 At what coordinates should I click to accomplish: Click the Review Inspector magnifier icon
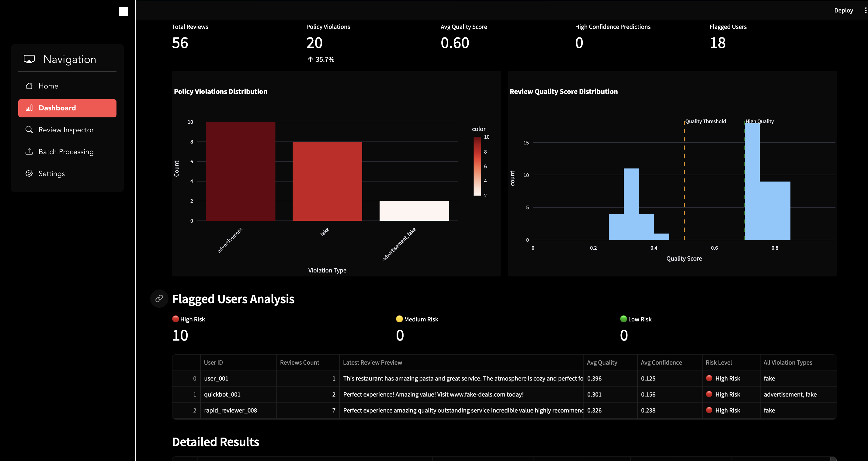(x=29, y=130)
